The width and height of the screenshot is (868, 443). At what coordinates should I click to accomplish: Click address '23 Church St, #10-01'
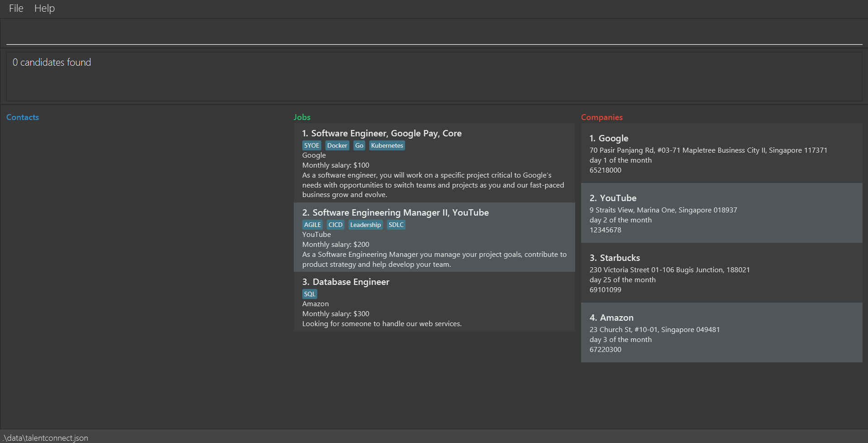654,330
